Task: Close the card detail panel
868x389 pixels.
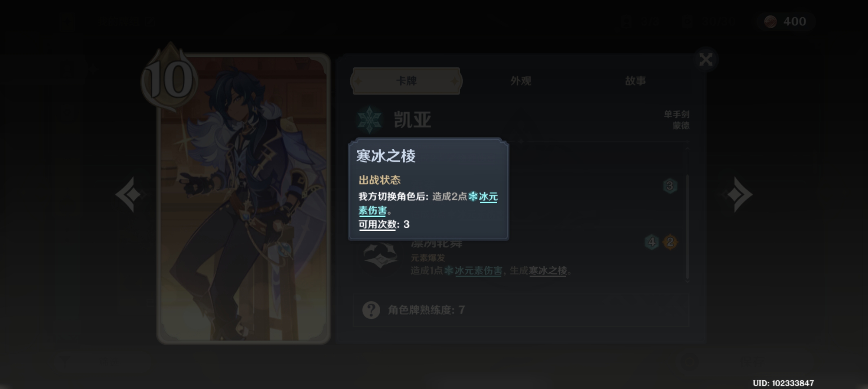Action: pos(705,59)
